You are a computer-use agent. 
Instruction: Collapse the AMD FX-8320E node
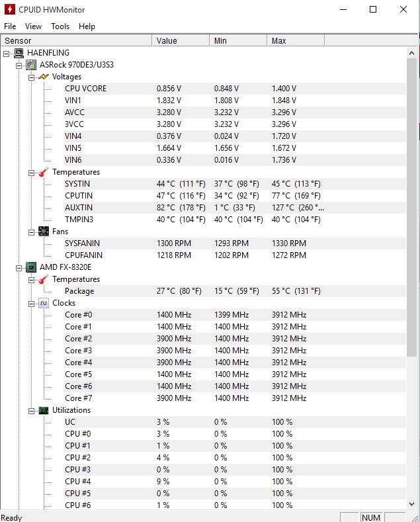(19, 268)
